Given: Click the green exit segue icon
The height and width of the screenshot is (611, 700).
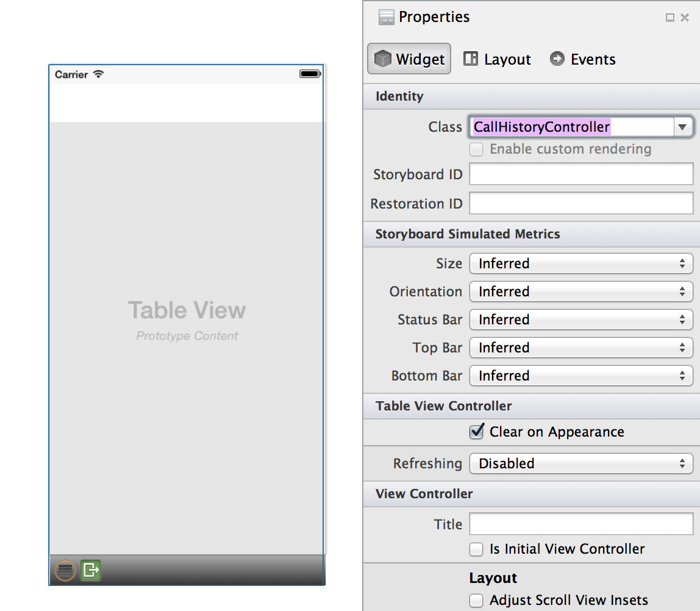Looking at the screenshot, I should click(x=91, y=570).
